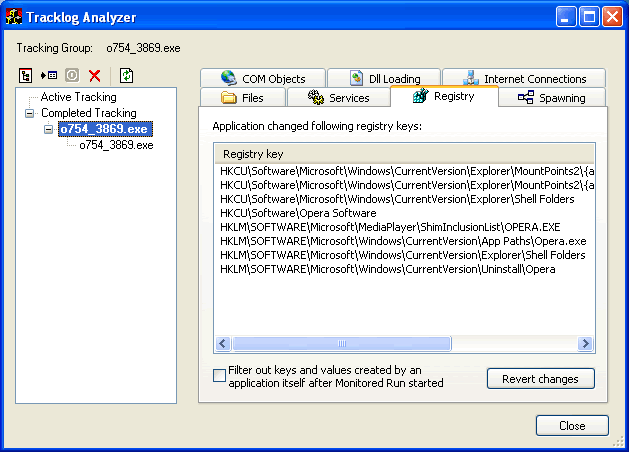Click the green refresh document icon

[x=126, y=75]
